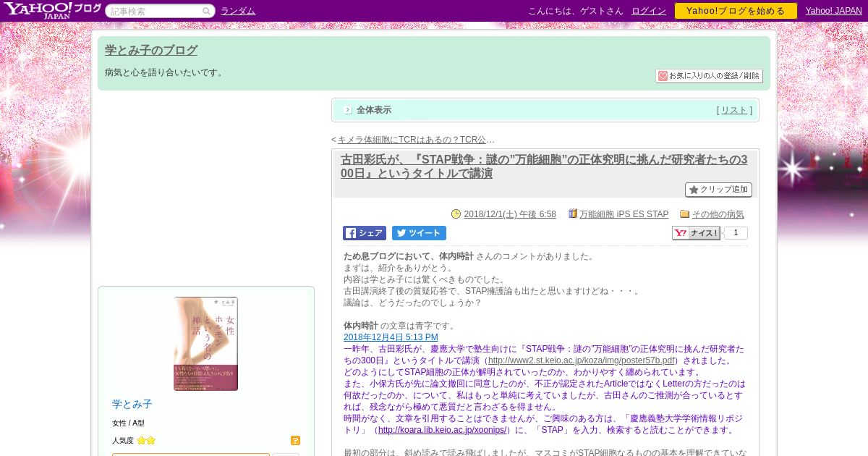
Task: Click the Twitter ツイート button
Action: point(419,233)
